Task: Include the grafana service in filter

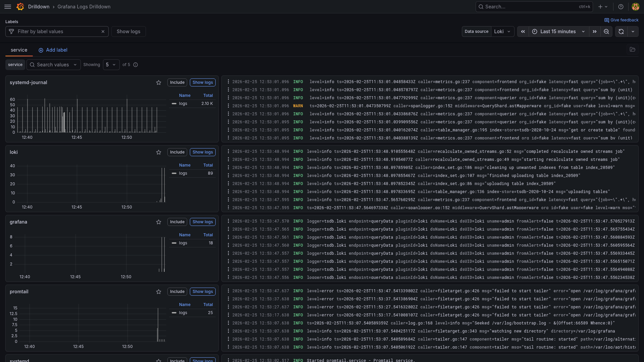Action: pyautogui.click(x=177, y=222)
